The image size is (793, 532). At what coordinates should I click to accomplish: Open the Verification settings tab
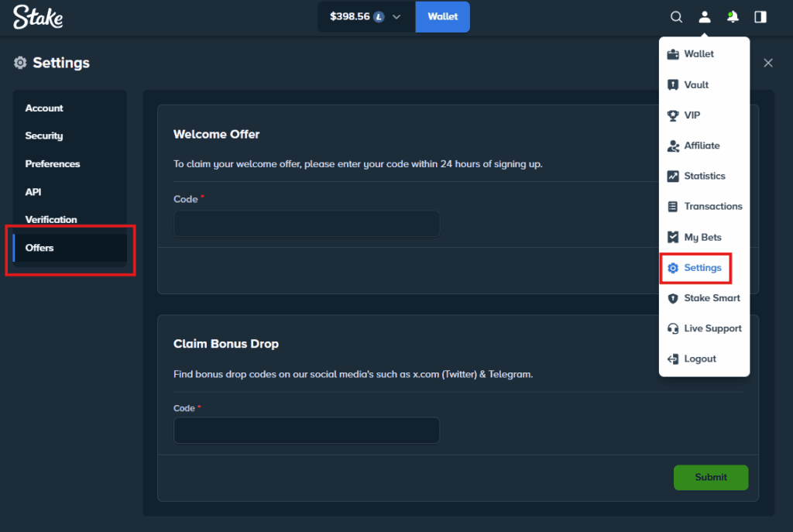[51, 219]
